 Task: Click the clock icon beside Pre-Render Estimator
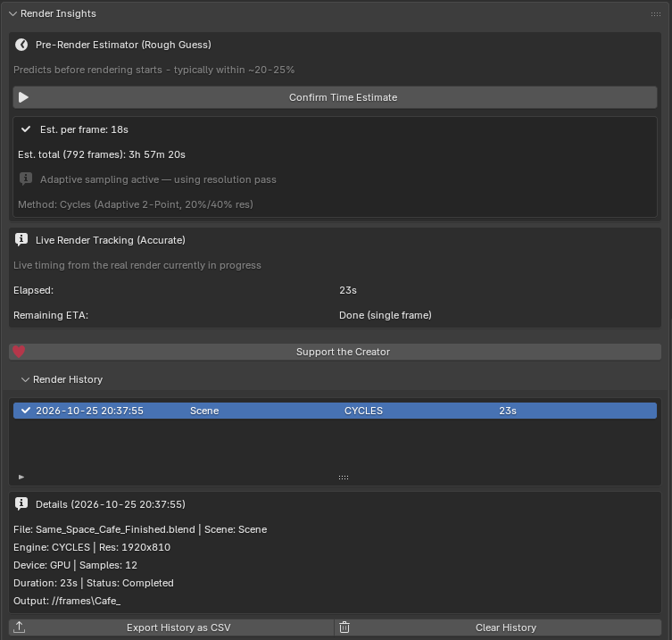pyautogui.click(x=21, y=45)
